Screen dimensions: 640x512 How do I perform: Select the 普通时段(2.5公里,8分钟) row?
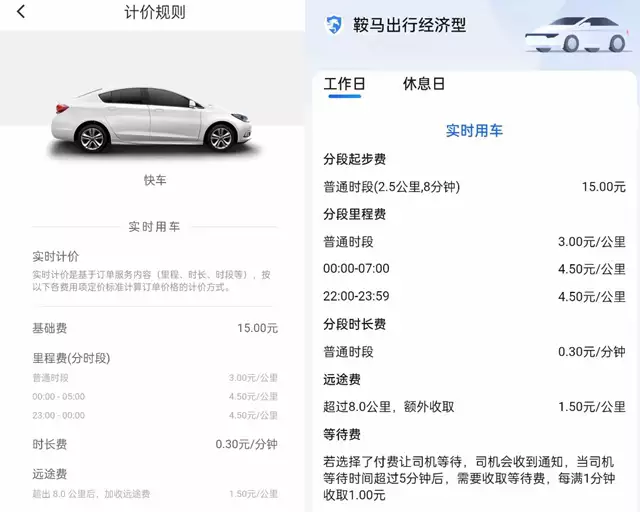474,187
